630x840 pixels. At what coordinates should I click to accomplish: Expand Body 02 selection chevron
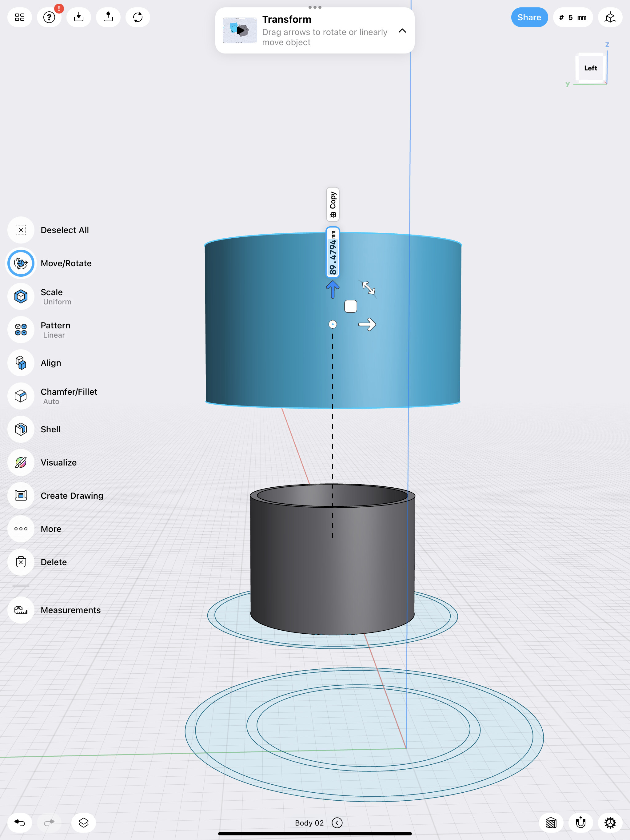click(337, 822)
